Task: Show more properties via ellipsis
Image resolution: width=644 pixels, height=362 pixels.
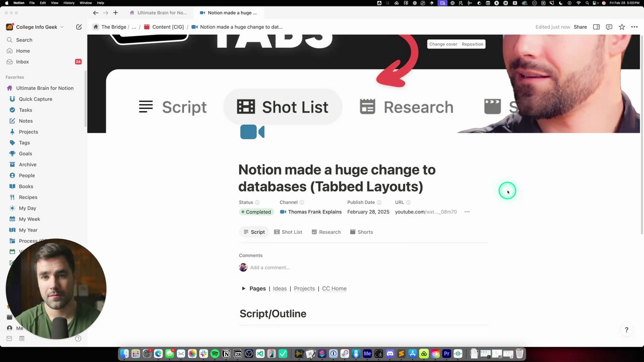Action: coord(467,212)
